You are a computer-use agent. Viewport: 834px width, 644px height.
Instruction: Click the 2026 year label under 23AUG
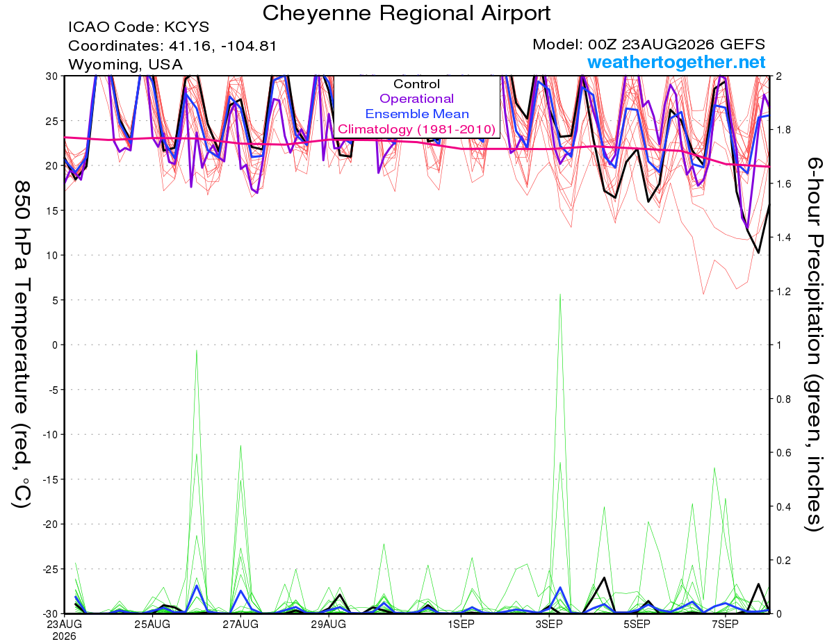pyautogui.click(x=64, y=636)
